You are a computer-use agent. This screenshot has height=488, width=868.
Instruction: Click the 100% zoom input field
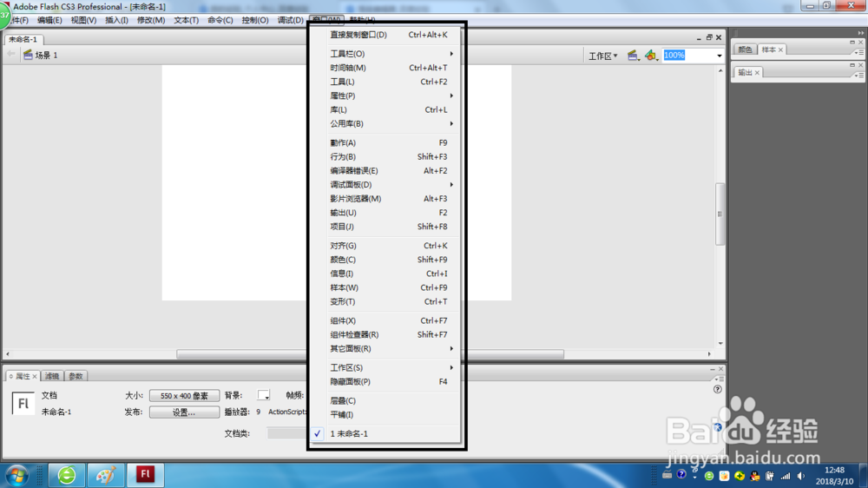(x=688, y=56)
